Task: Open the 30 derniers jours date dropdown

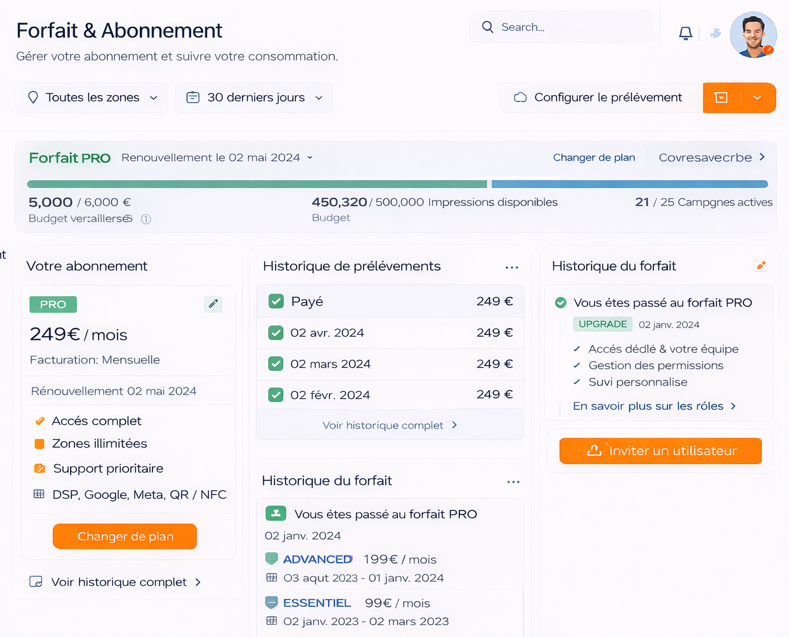Action: click(254, 98)
